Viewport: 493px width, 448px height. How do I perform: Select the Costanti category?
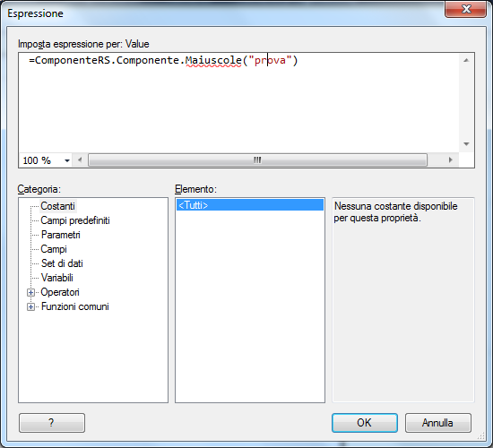pyautogui.click(x=58, y=206)
